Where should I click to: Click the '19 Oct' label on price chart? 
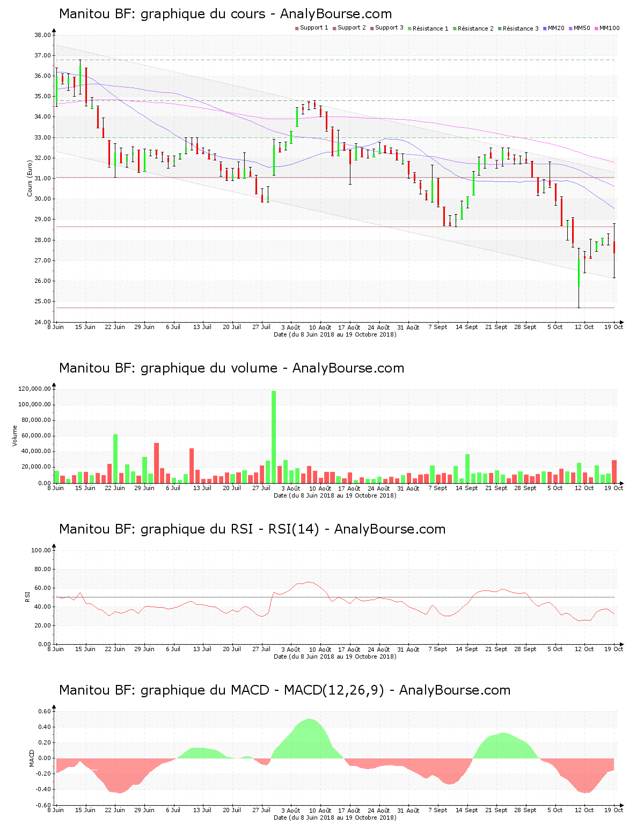pyautogui.click(x=614, y=327)
